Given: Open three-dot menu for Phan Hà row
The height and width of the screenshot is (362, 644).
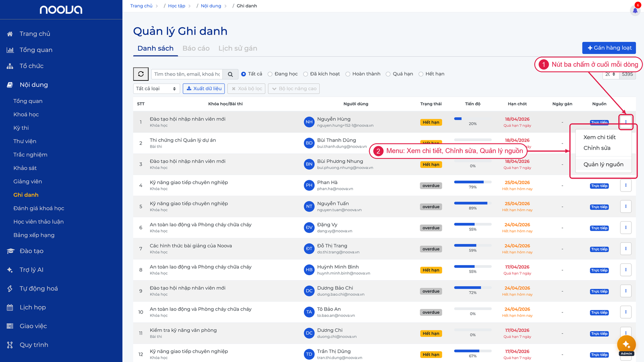Looking at the screenshot, I should coord(626,185).
